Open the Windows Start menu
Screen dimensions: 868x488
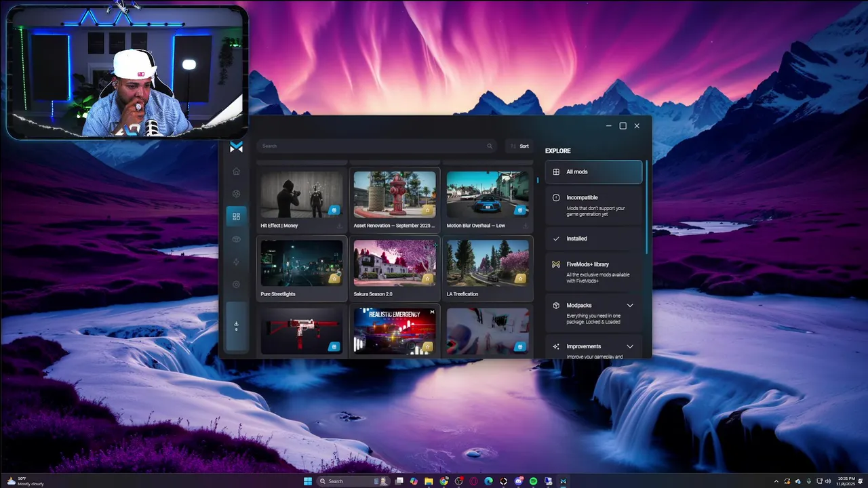[x=308, y=481]
